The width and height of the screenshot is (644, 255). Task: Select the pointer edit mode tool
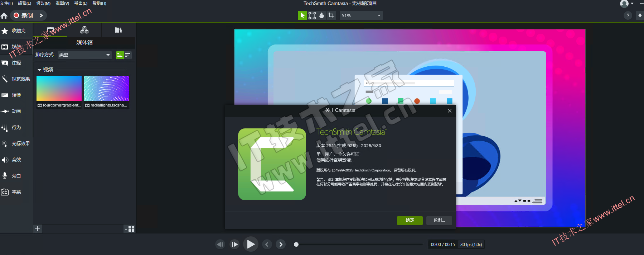[x=302, y=15]
